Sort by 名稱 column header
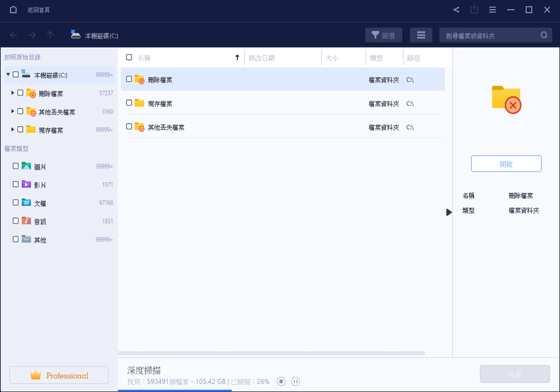Viewport: 560px width, 392px height. pyautogui.click(x=144, y=58)
